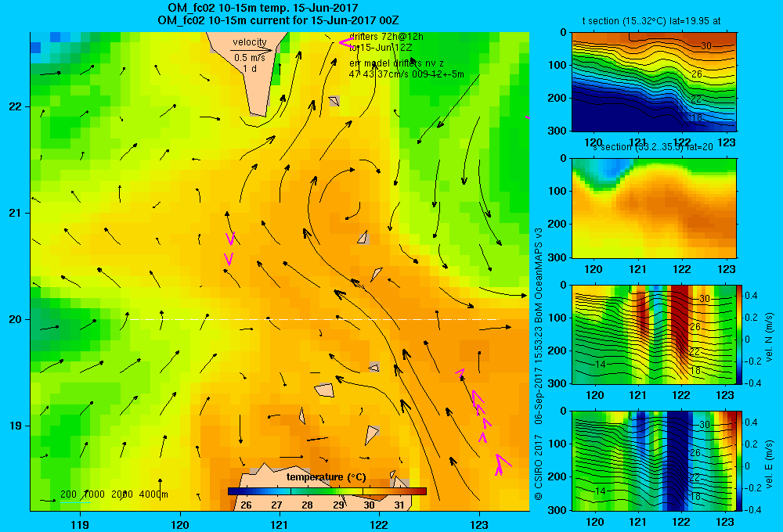Click the "vel. E (m/s)" axis label
This screenshot has width=783, height=532.
770,464
